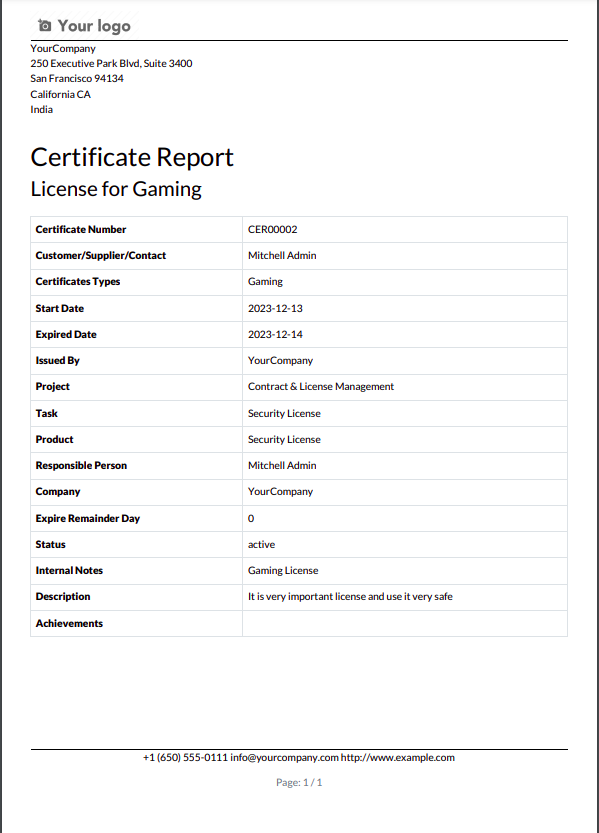Open the http://www.example.com footer link

[397, 758]
